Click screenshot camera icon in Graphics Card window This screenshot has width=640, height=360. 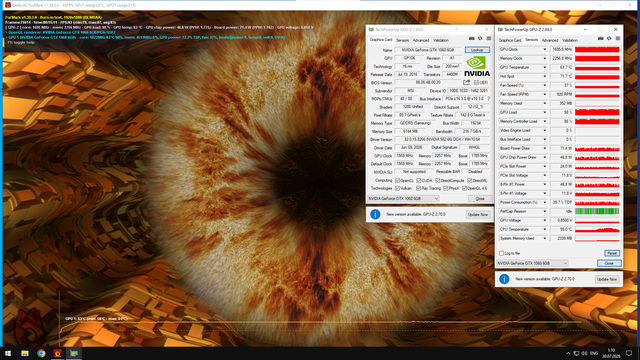[471, 38]
